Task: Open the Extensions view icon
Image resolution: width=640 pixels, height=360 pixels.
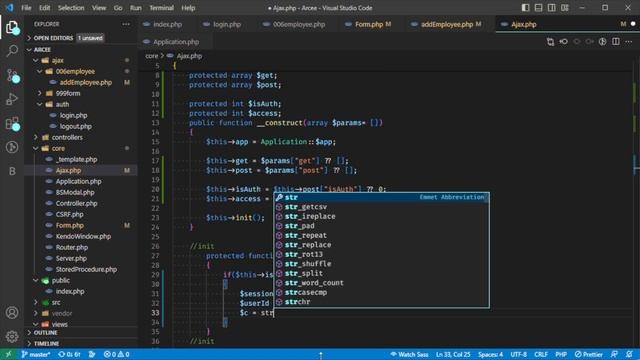Action: (x=12, y=124)
